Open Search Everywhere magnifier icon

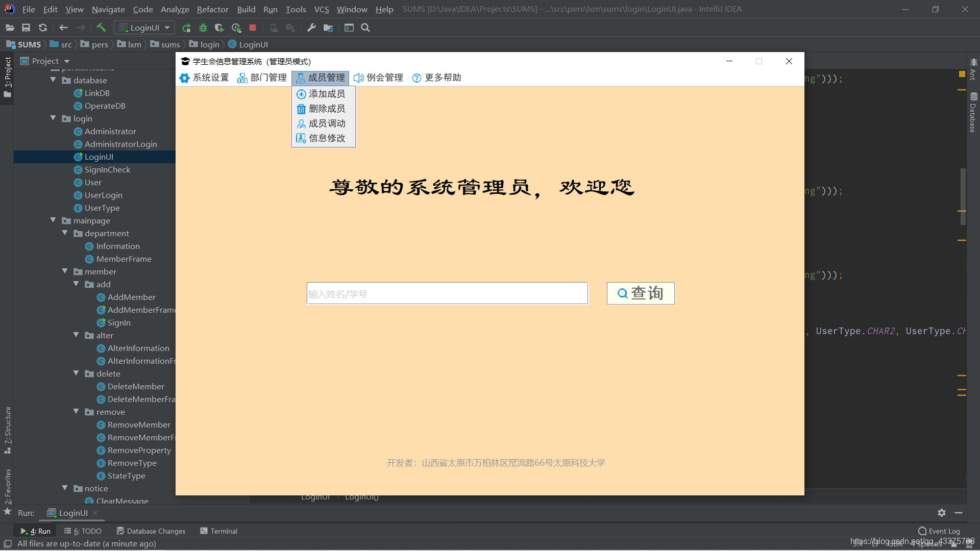tap(365, 28)
